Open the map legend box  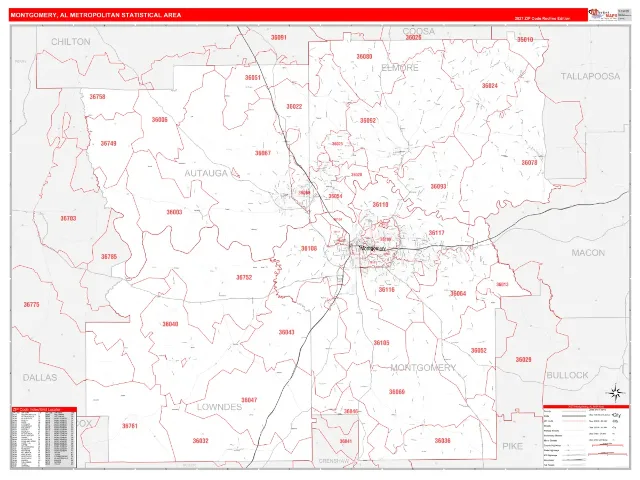click(586, 436)
